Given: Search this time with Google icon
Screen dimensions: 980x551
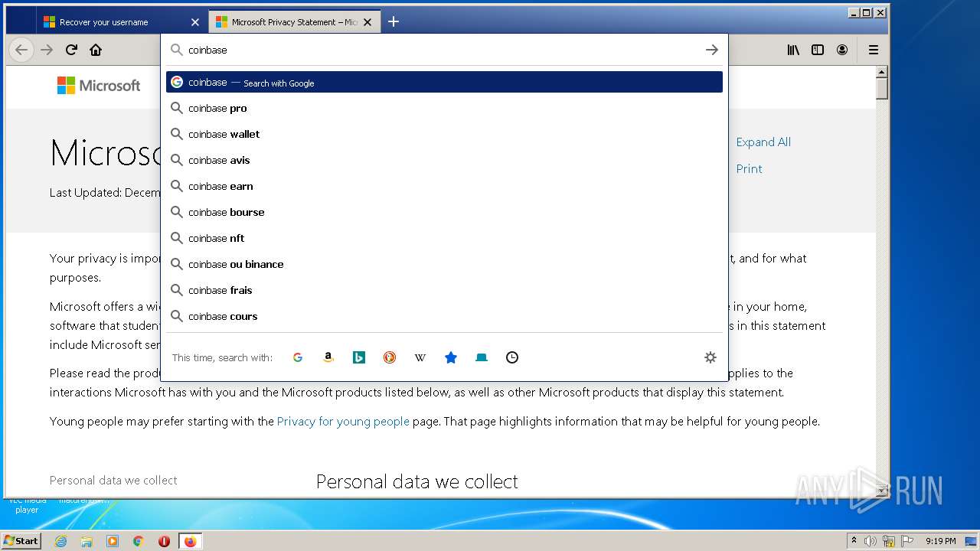Looking at the screenshot, I should pyautogui.click(x=298, y=357).
